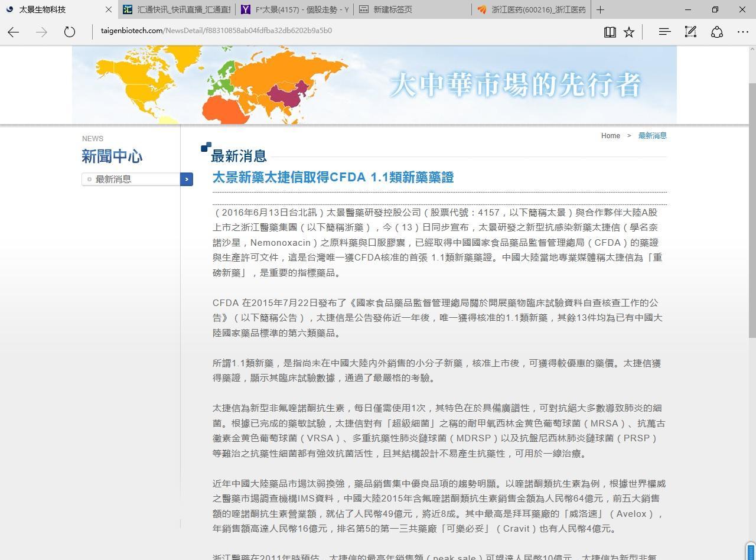Minimize the browser window
The height and width of the screenshot is (560, 756).
[x=687, y=9]
